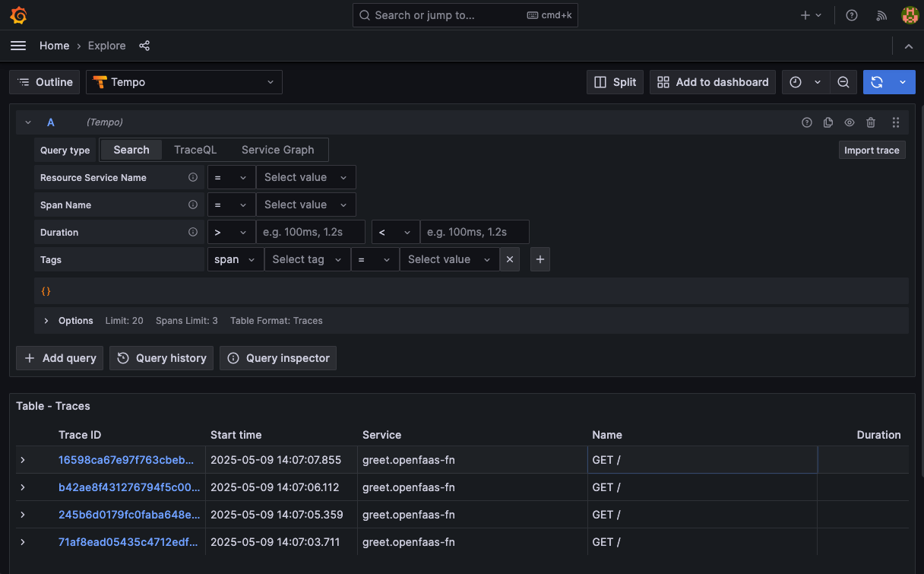Viewport: 924px width, 574px height.
Task: Open Span Name operator dropdown
Action: (231, 205)
